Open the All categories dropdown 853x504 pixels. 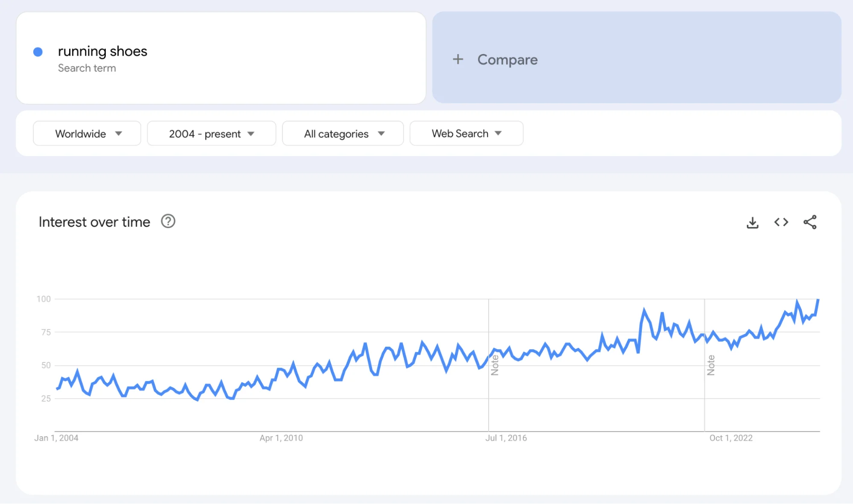pyautogui.click(x=342, y=133)
